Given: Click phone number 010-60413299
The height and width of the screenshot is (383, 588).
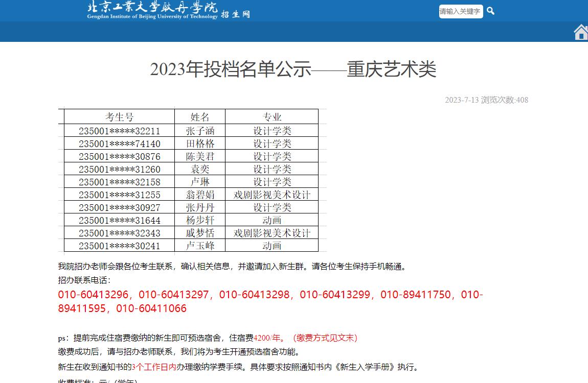Looking at the screenshot, I should point(335,295).
